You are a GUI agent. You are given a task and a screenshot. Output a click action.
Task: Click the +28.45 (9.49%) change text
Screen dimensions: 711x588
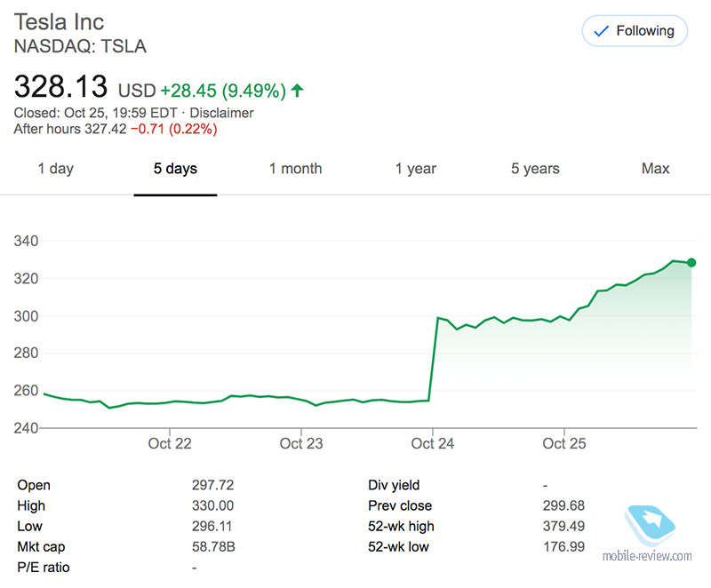click(223, 91)
